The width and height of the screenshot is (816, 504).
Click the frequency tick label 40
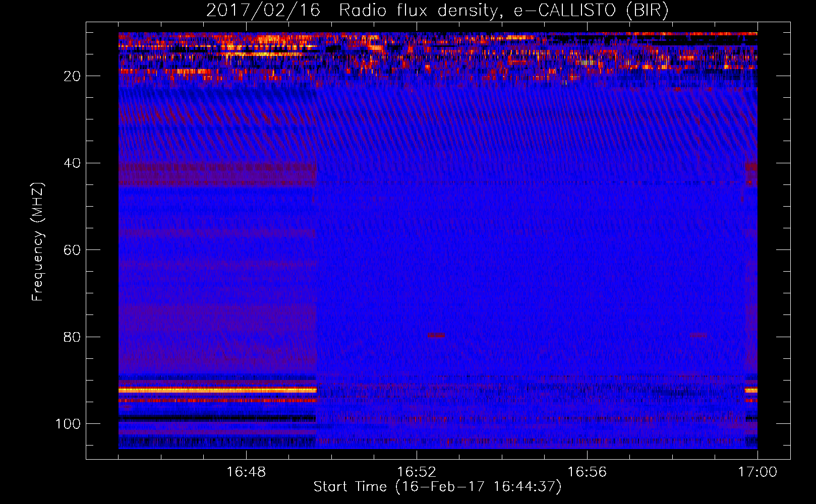point(72,163)
